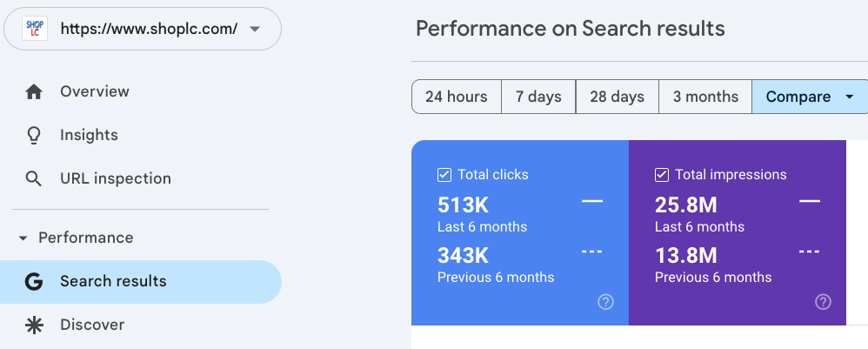Screen dimensions: 868x349
Task: Open the property selector dropdown arrow
Action: coord(254,29)
